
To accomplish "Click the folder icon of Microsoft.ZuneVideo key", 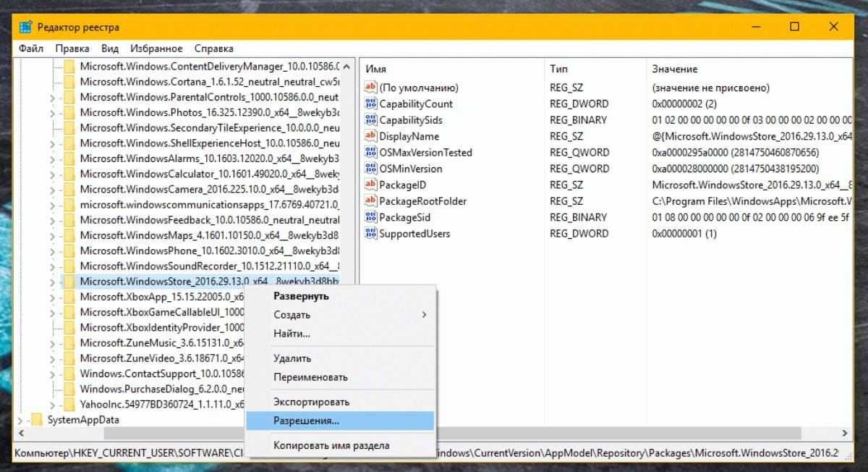I will coord(69,358).
